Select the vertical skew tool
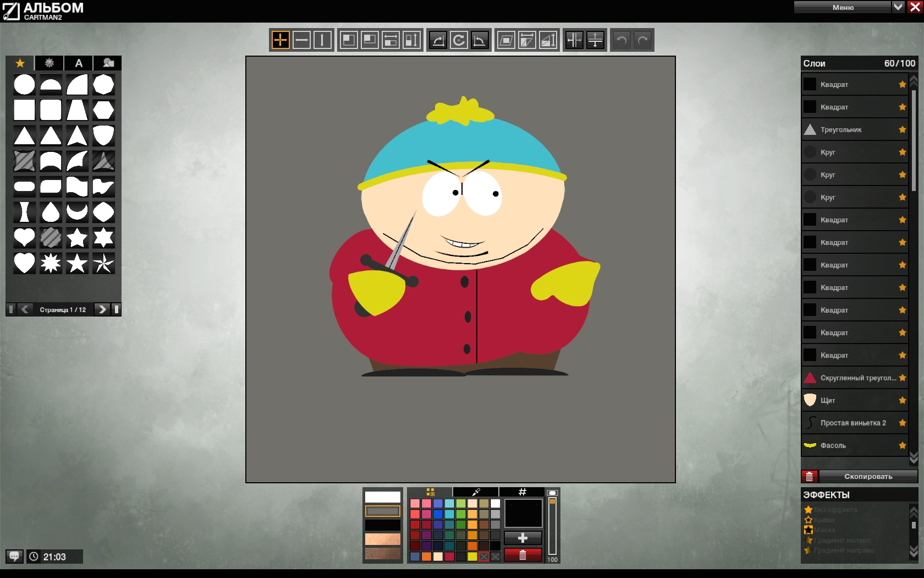This screenshot has width=924, height=578. point(548,40)
